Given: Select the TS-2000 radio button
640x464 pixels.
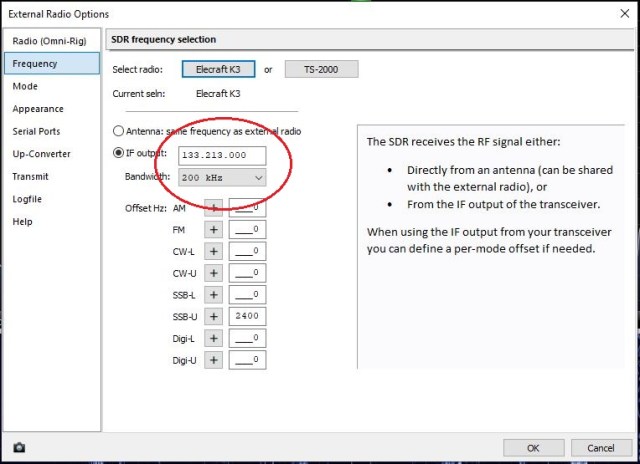Looking at the screenshot, I should [321, 69].
